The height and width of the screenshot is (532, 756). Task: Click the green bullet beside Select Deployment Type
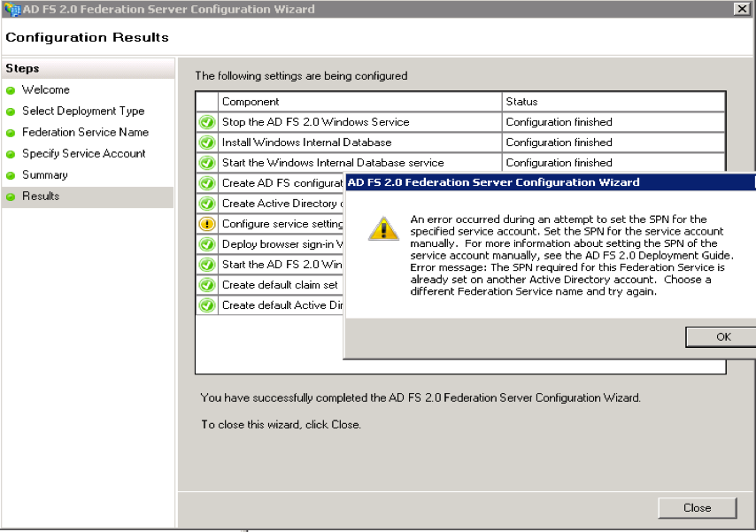[x=11, y=112]
